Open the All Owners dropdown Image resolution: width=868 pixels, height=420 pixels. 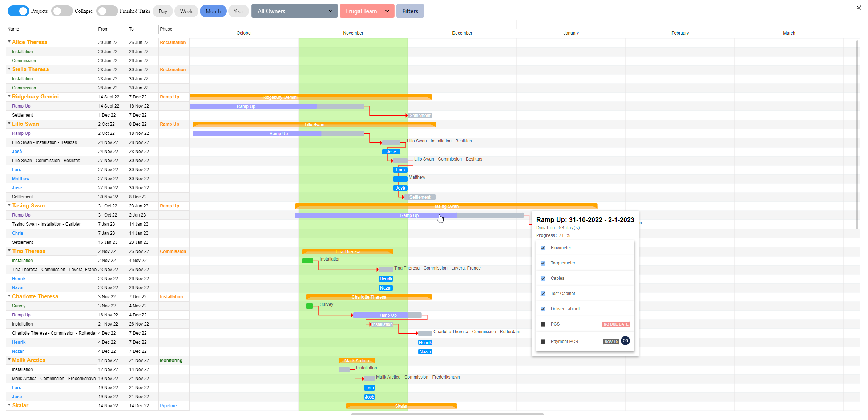tap(294, 11)
